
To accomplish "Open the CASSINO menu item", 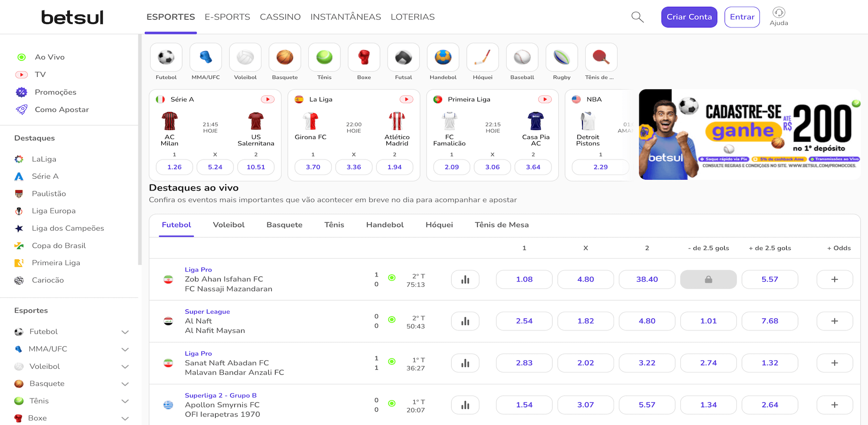I will 280,17.
